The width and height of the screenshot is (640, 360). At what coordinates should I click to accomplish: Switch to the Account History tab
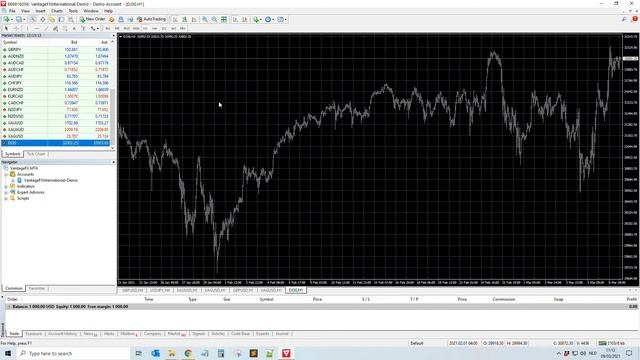62,334
